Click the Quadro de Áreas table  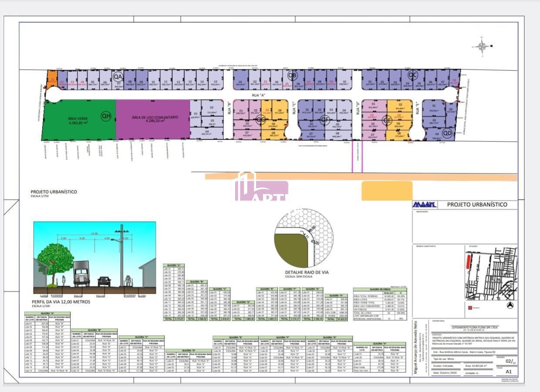click(x=380, y=304)
